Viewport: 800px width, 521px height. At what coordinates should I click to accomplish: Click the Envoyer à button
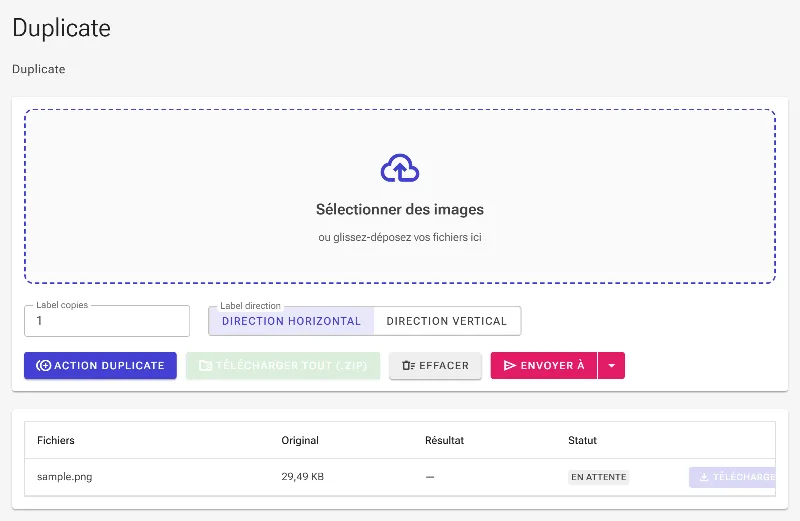coord(544,365)
